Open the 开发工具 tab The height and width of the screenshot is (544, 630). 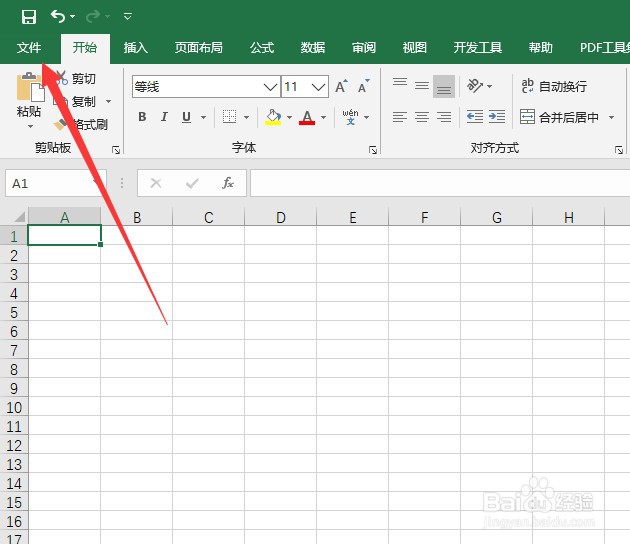coord(478,47)
